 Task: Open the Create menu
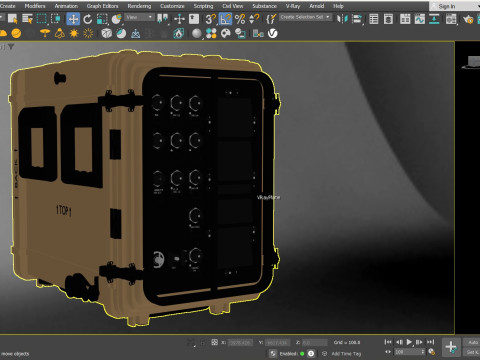coord(8,6)
